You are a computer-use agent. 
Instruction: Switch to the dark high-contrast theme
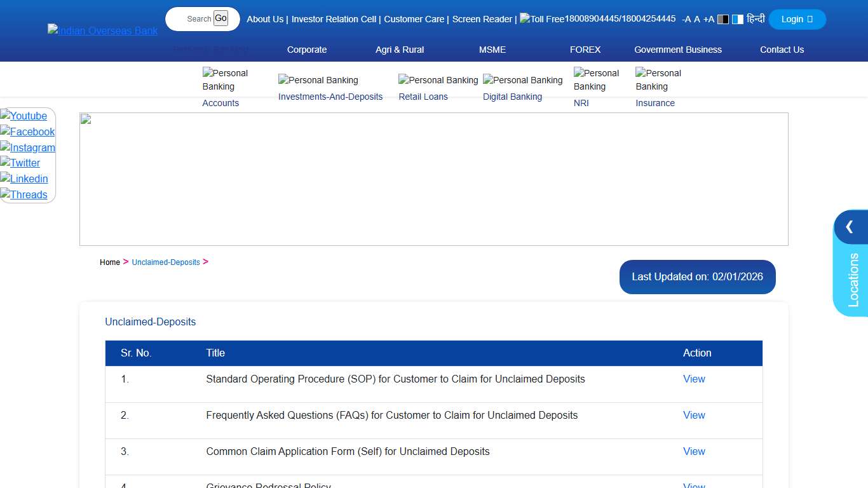coord(723,19)
